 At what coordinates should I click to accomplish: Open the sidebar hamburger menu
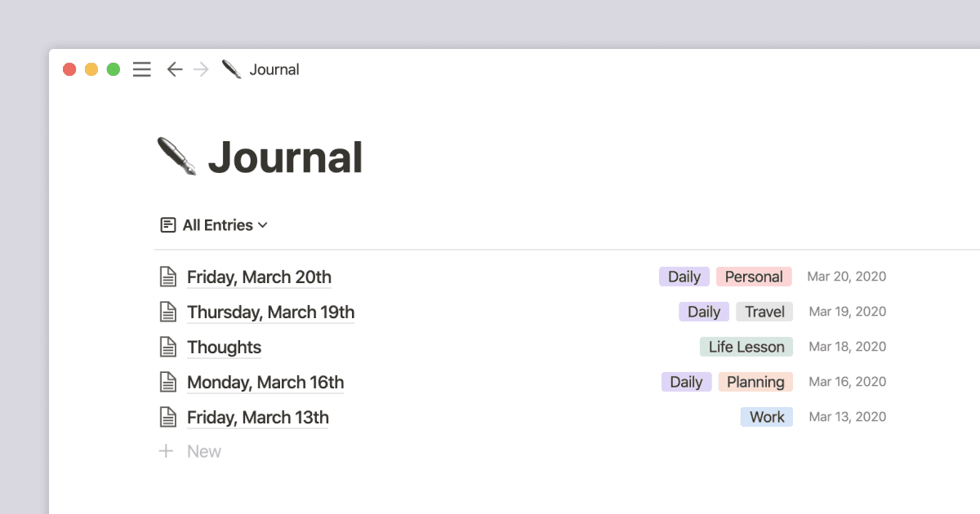pyautogui.click(x=141, y=69)
